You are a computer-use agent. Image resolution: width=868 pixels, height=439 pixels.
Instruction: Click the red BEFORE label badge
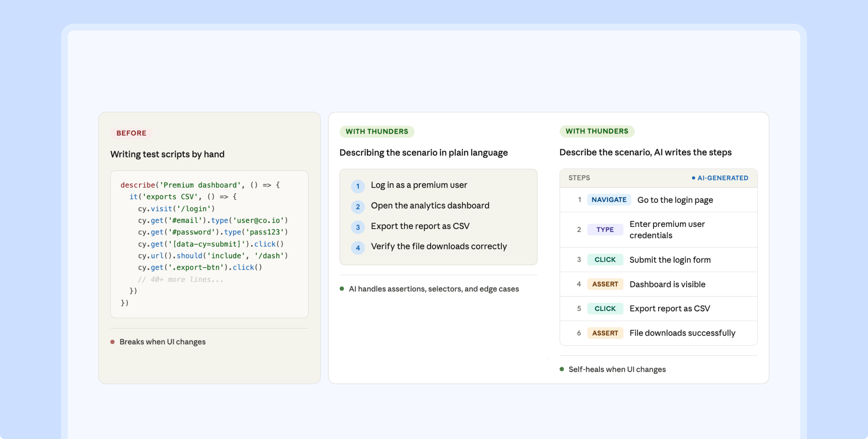131,133
